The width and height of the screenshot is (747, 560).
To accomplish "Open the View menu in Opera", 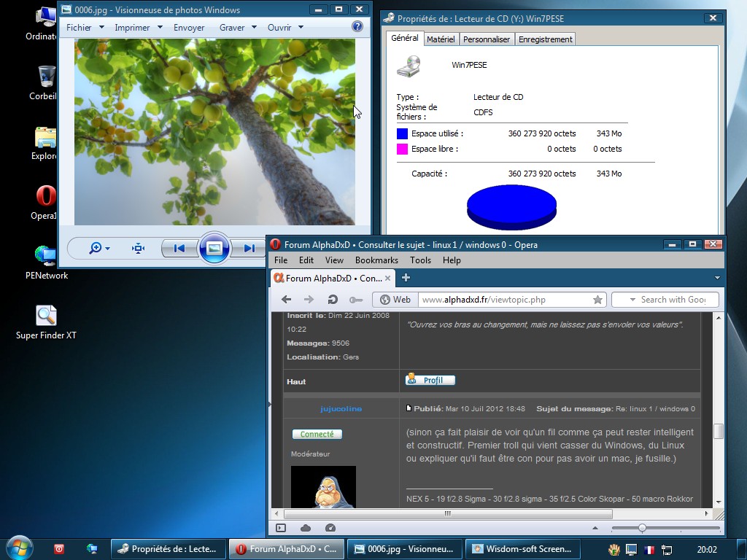I will click(x=334, y=260).
